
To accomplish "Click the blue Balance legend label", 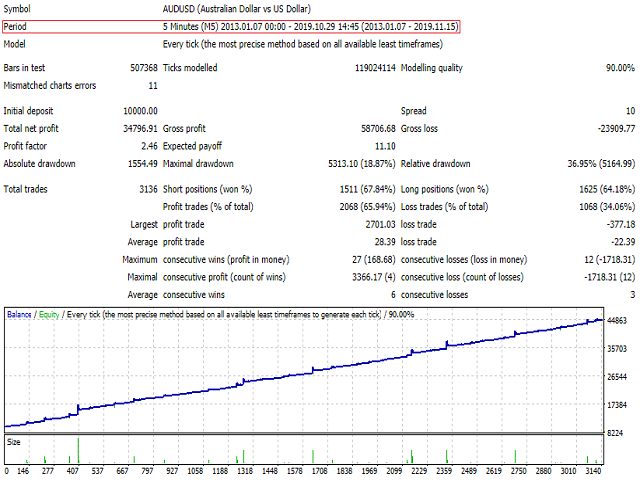I will click(19, 315).
